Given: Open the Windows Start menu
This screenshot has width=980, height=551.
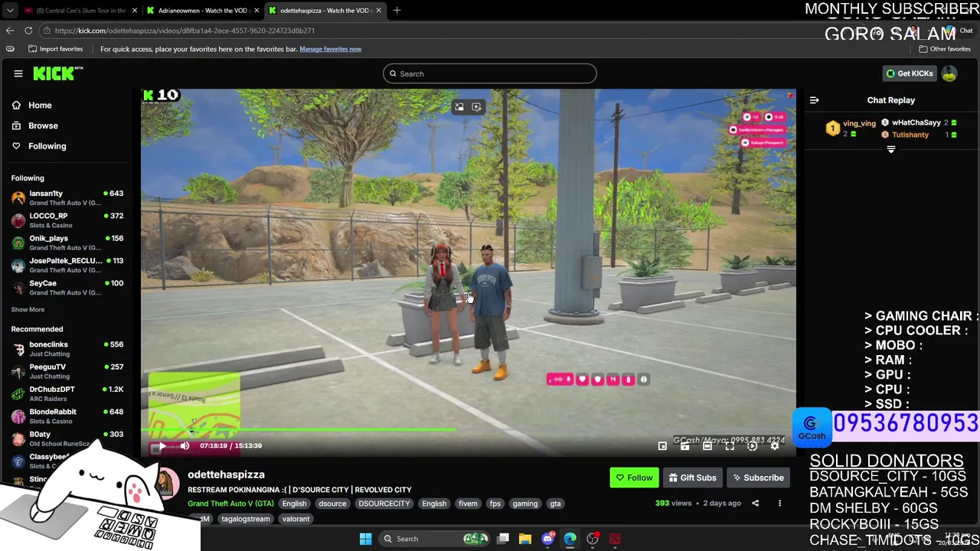Looking at the screenshot, I should pos(365,539).
